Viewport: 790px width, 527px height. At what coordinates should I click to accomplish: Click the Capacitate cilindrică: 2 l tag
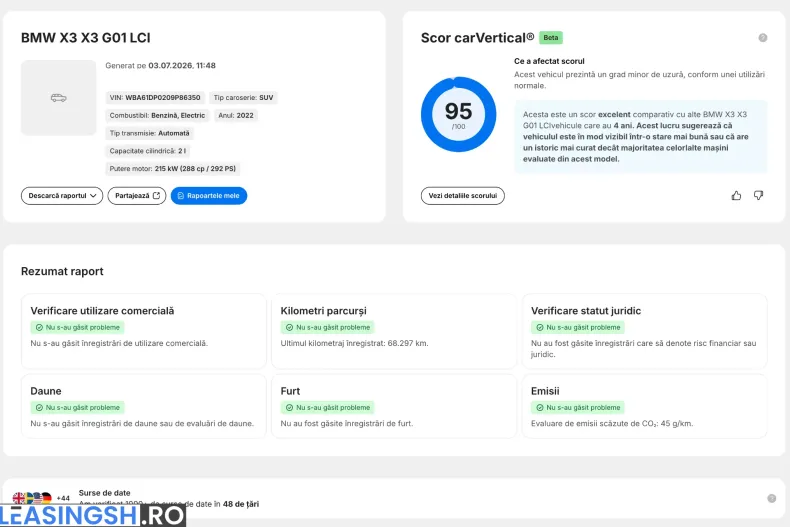(x=148, y=151)
